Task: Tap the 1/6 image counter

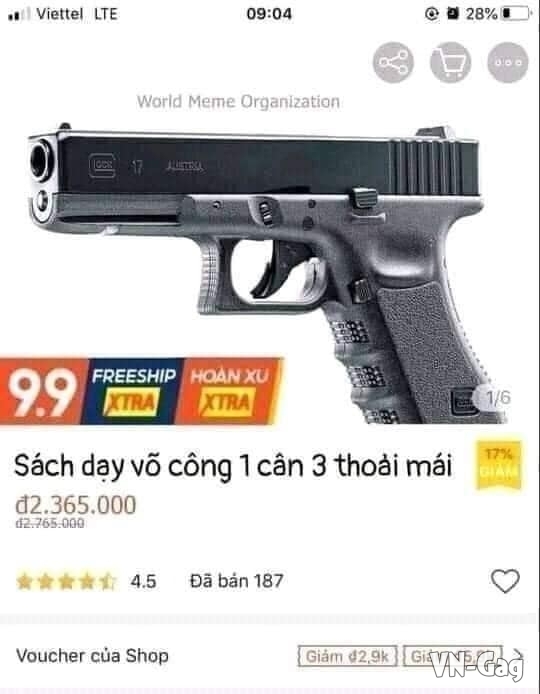Action: click(496, 397)
